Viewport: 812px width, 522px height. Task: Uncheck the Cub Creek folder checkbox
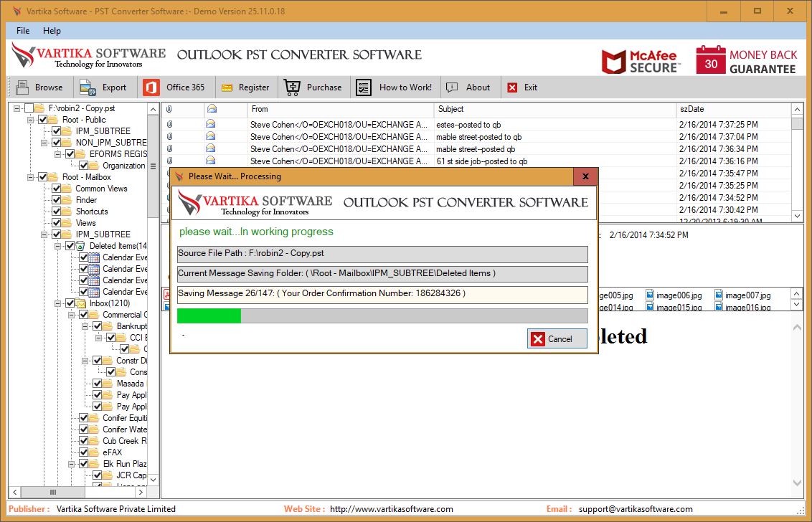coord(83,441)
